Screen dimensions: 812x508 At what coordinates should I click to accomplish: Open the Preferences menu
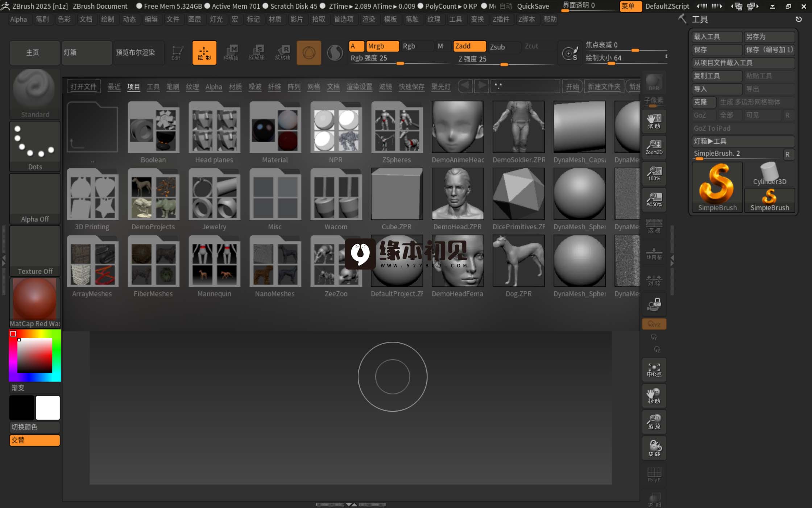click(x=344, y=19)
